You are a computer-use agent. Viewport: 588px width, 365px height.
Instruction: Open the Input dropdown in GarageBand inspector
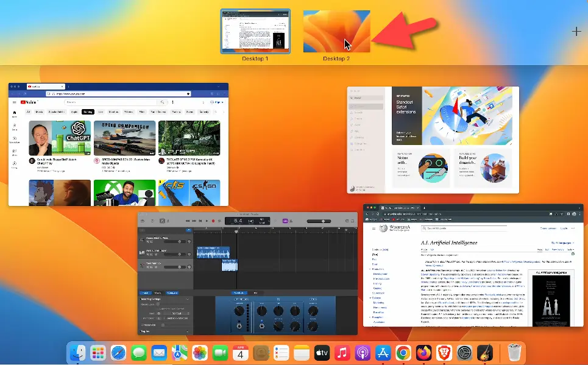pos(177,313)
